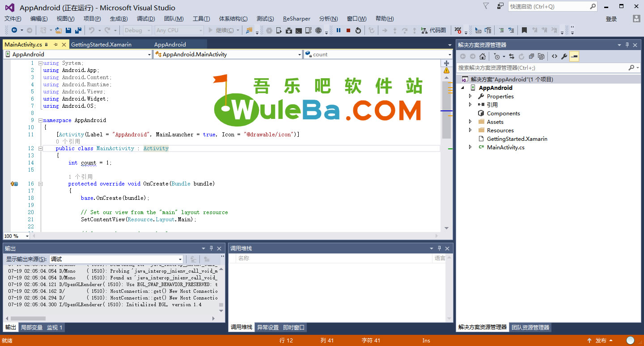Expand the Properties node in Solution Explorer
This screenshot has width=644, height=346.
click(x=470, y=96)
